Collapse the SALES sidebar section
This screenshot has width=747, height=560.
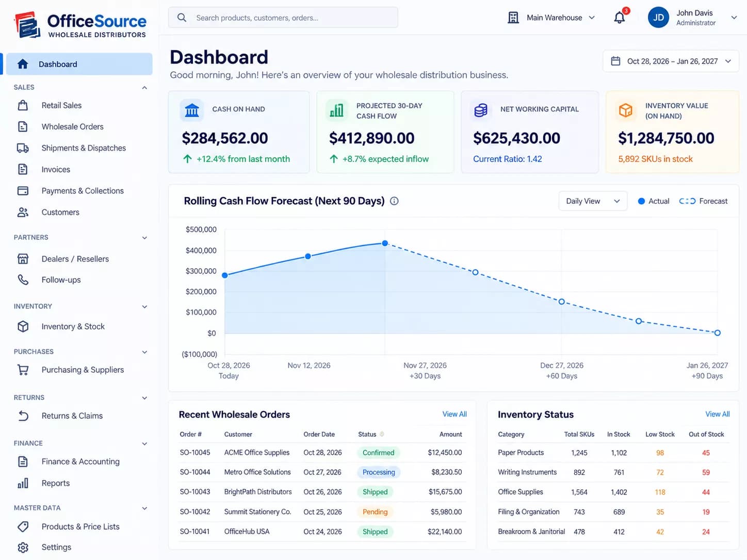coord(144,88)
